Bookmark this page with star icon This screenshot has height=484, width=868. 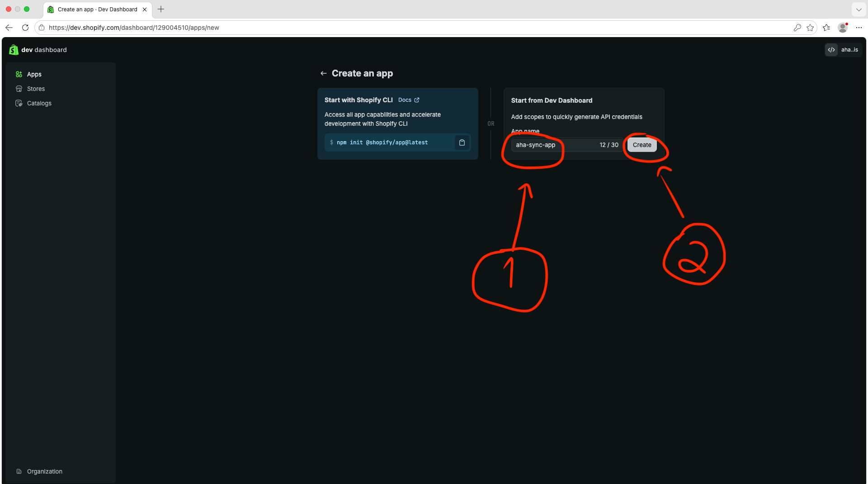pyautogui.click(x=810, y=28)
